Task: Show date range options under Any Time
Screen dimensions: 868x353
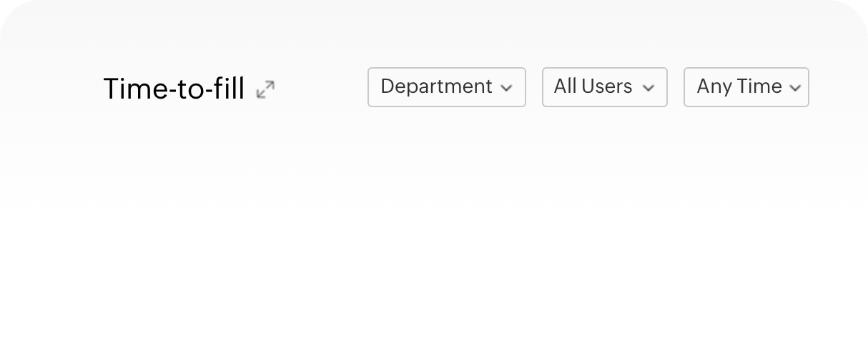Action: coord(746,87)
